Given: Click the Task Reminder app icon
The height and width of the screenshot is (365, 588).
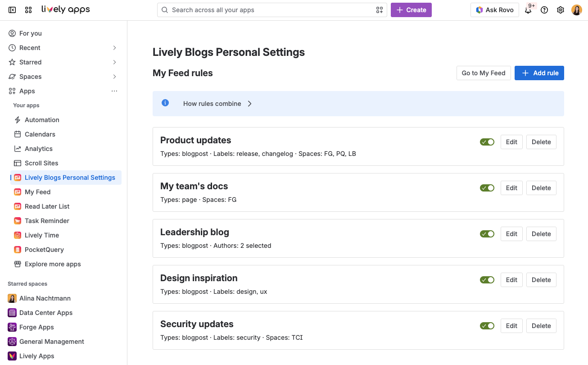Looking at the screenshot, I should point(18,221).
